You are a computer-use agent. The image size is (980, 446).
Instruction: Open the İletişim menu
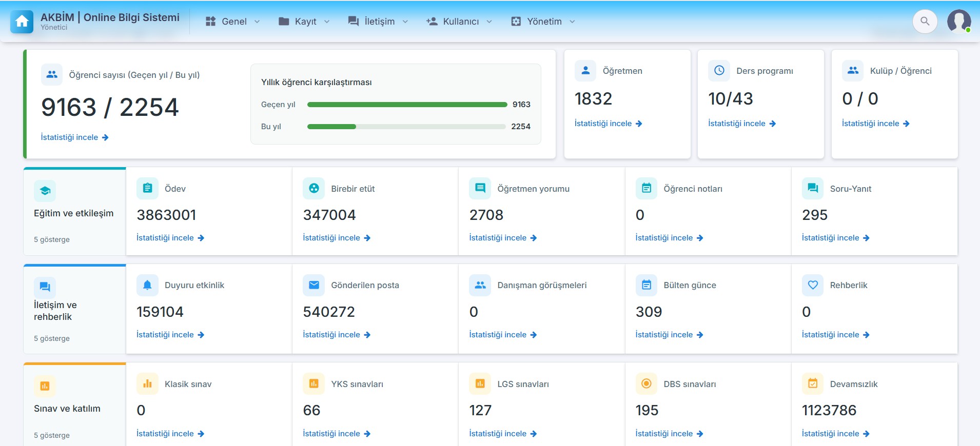click(378, 22)
